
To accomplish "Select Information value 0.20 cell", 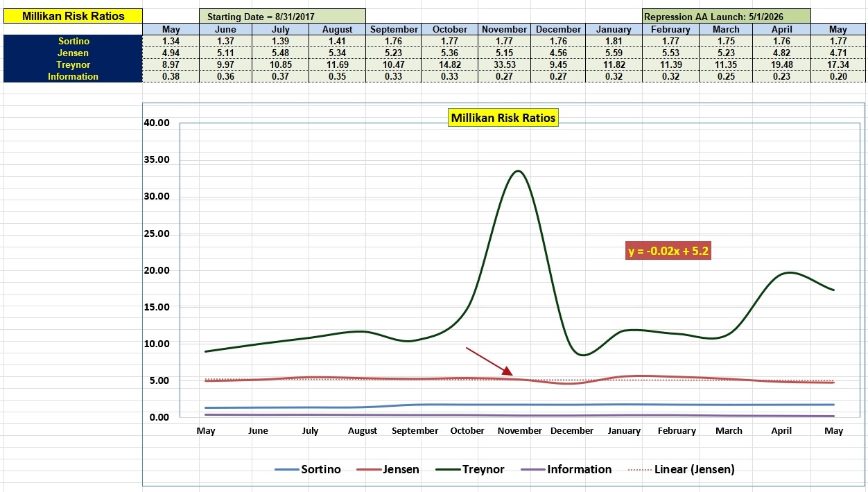I will 838,77.
